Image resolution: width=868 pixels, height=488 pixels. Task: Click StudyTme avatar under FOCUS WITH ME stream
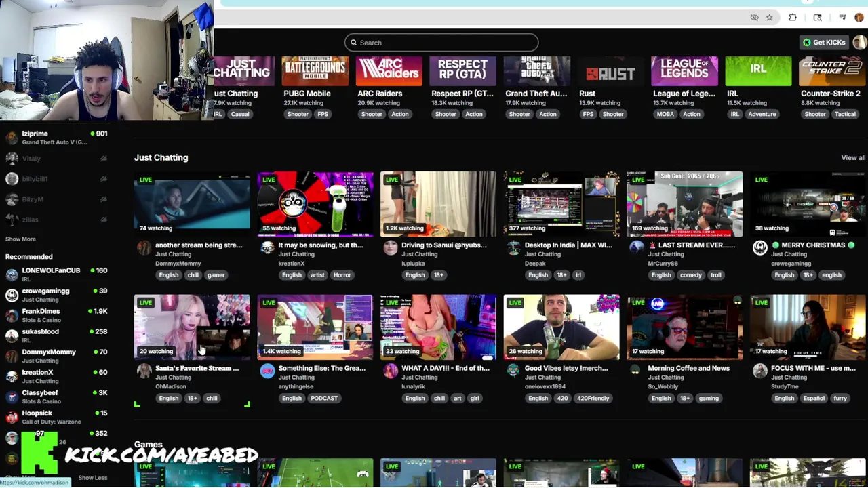pos(759,371)
